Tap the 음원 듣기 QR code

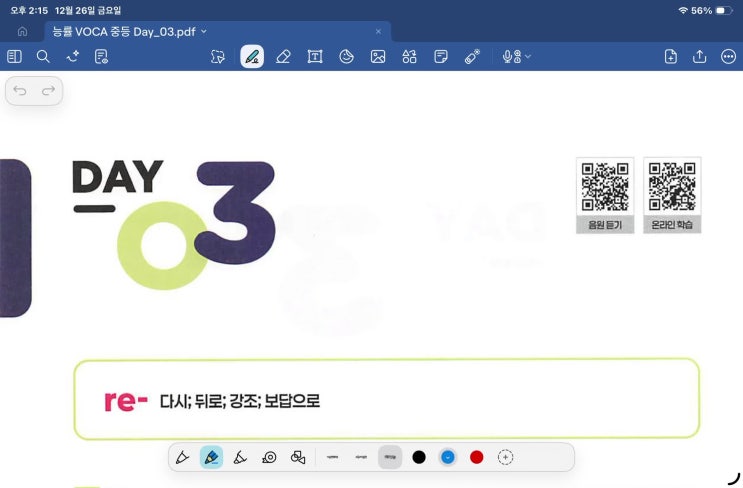click(604, 186)
